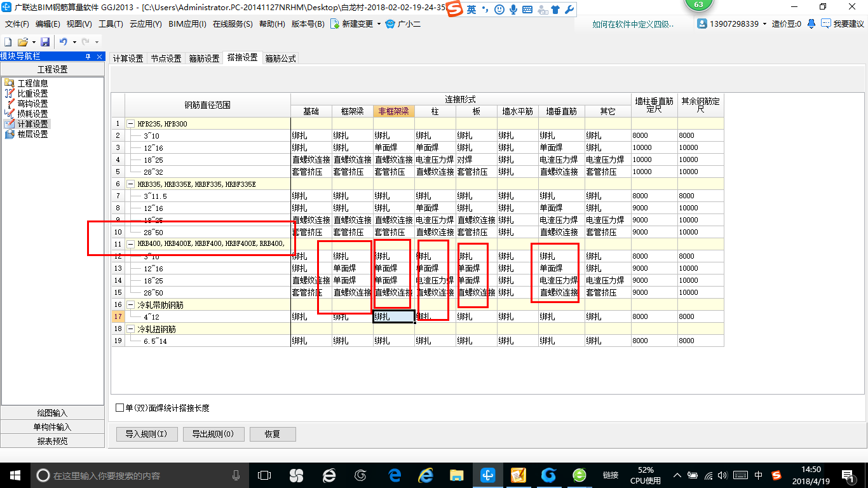Click the 新建变更 toolbar button
The image size is (868, 488).
352,24
